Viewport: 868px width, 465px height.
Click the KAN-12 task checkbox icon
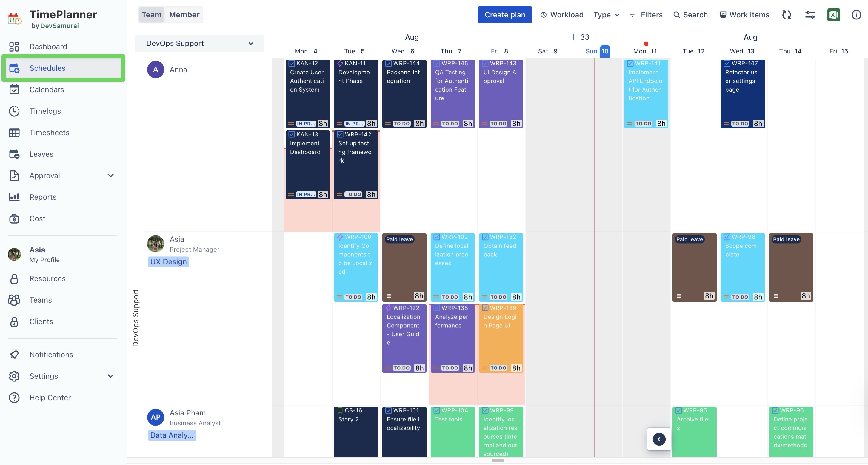pyautogui.click(x=292, y=63)
